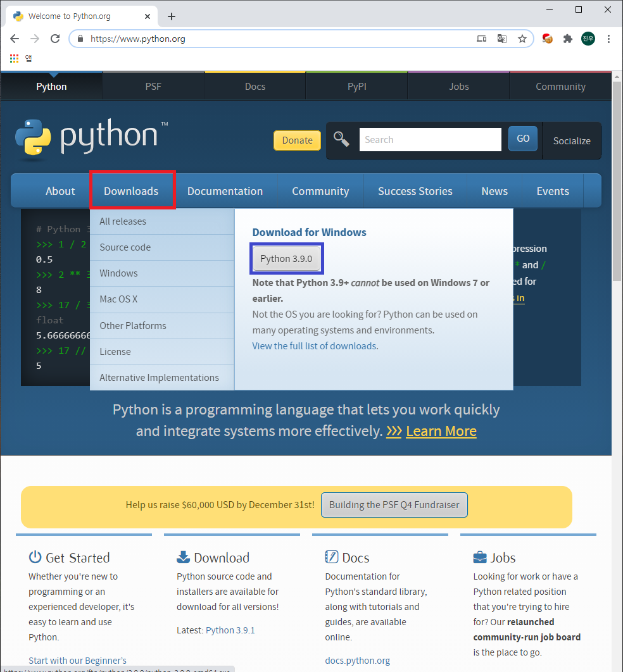The height and width of the screenshot is (672, 623).
Task: Click the browser forward arrow
Action: pos(35,39)
